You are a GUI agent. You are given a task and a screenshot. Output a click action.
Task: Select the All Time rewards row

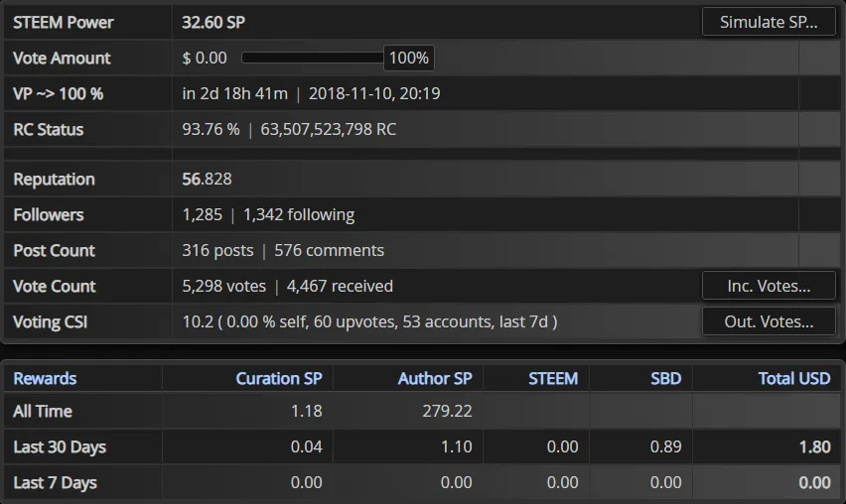click(422, 412)
